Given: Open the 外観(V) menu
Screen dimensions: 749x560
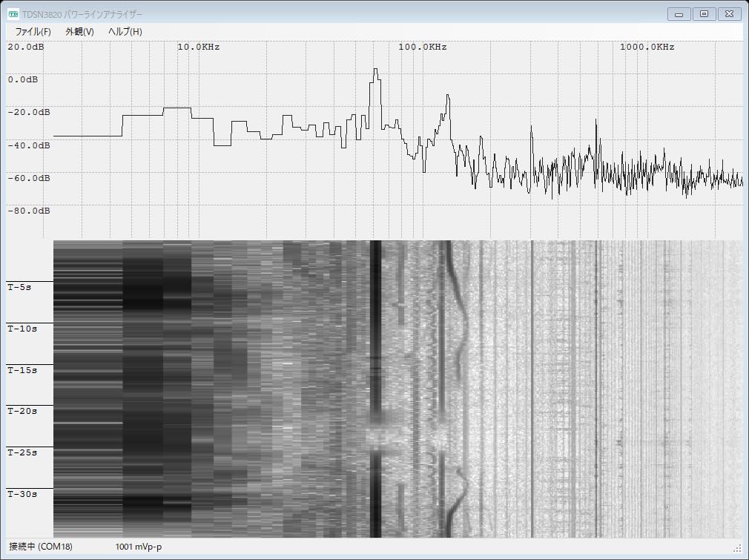Looking at the screenshot, I should coord(79,32).
